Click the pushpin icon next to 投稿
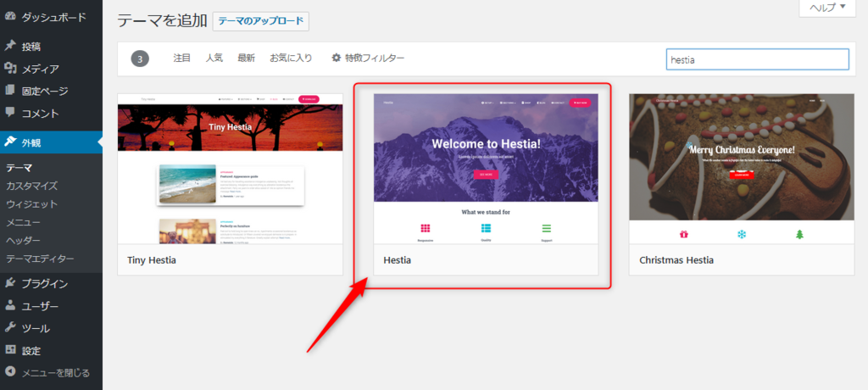The height and width of the screenshot is (390, 868). (10, 46)
